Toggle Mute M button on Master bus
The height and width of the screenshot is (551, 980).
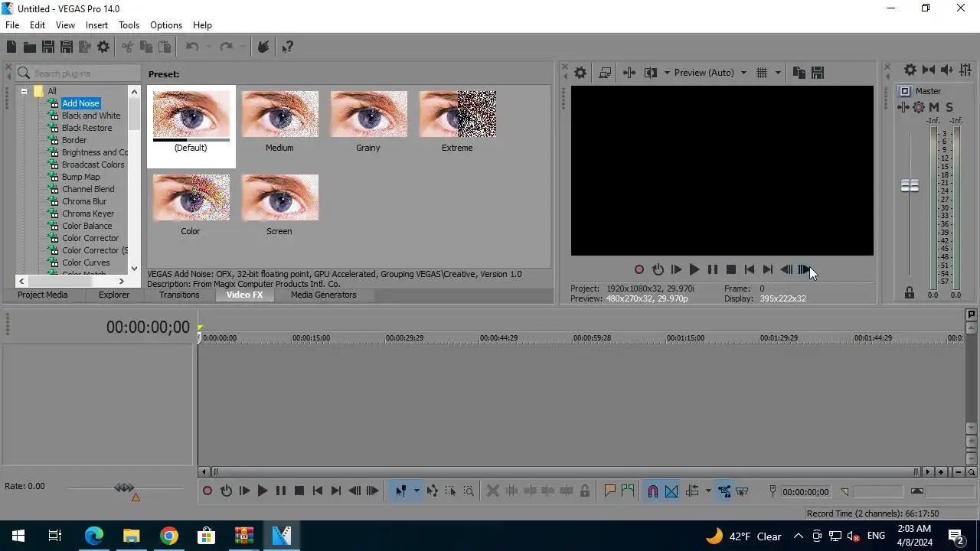coord(934,107)
